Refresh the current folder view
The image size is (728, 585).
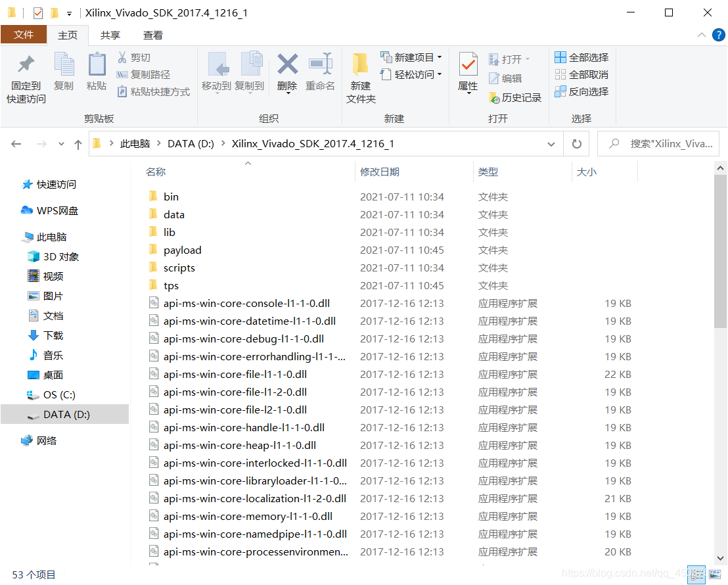tap(577, 144)
